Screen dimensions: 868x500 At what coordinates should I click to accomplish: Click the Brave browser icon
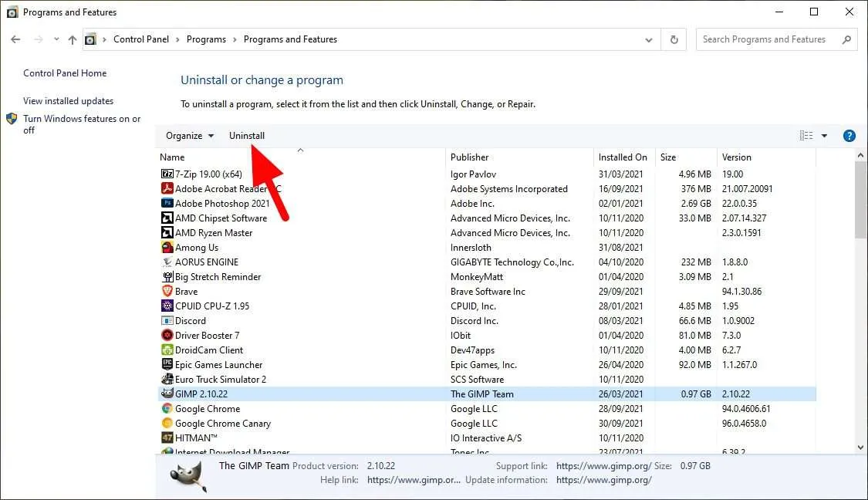pyautogui.click(x=167, y=291)
